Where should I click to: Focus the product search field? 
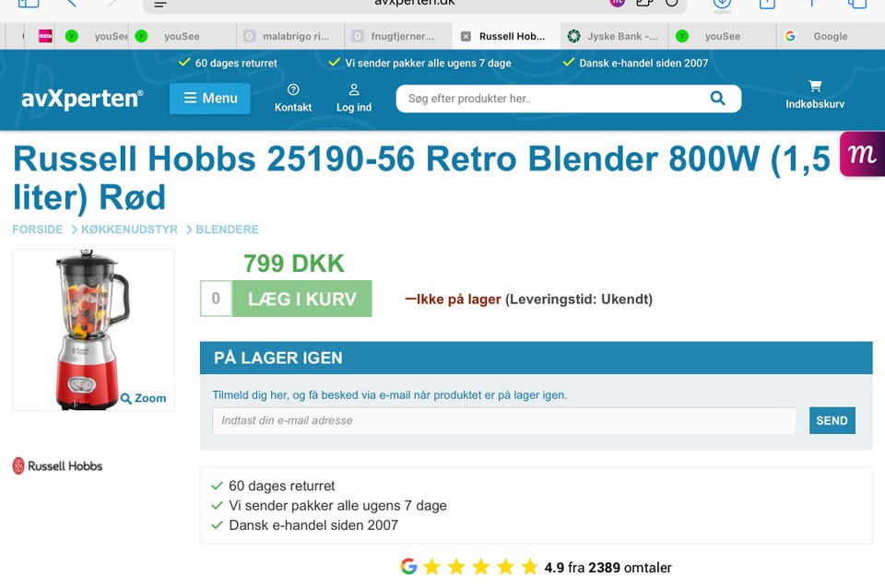point(553,99)
